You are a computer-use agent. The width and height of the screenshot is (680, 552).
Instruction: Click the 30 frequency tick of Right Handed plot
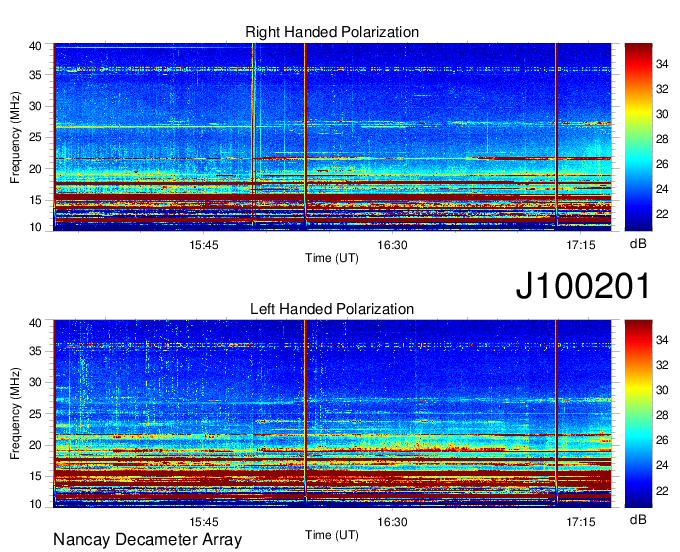coord(35,106)
